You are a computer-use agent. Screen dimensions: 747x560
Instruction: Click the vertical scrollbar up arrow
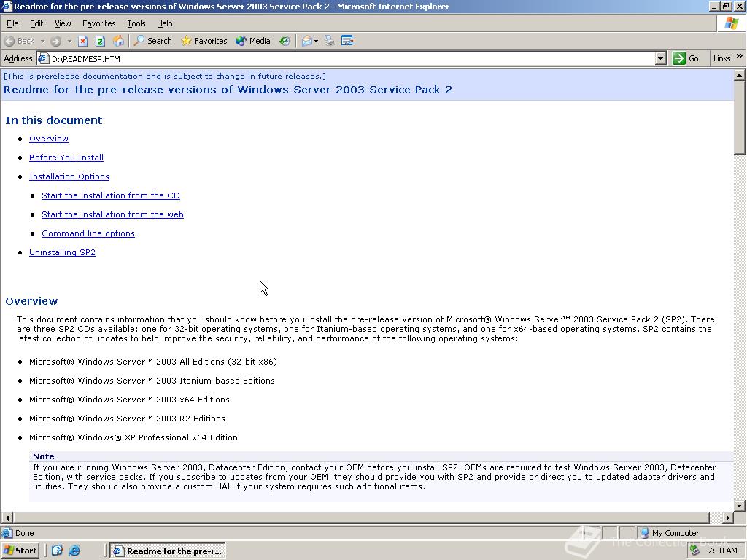click(x=740, y=75)
